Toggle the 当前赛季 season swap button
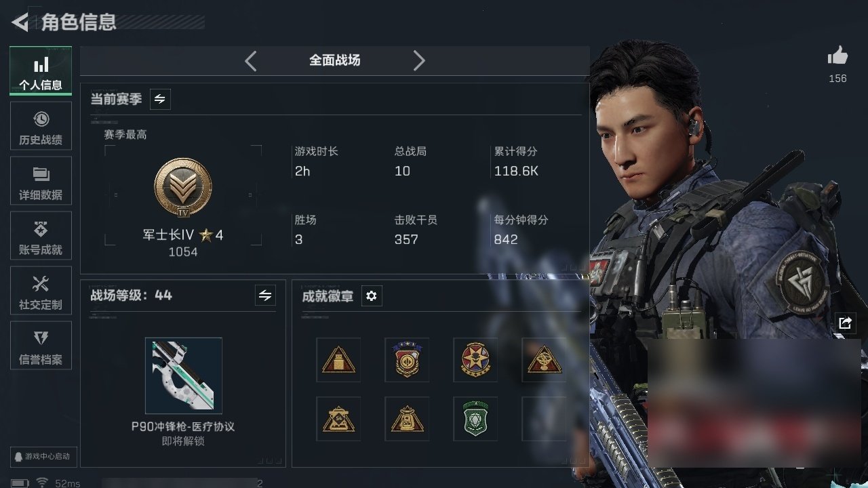The width and height of the screenshot is (868, 488). [160, 99]
